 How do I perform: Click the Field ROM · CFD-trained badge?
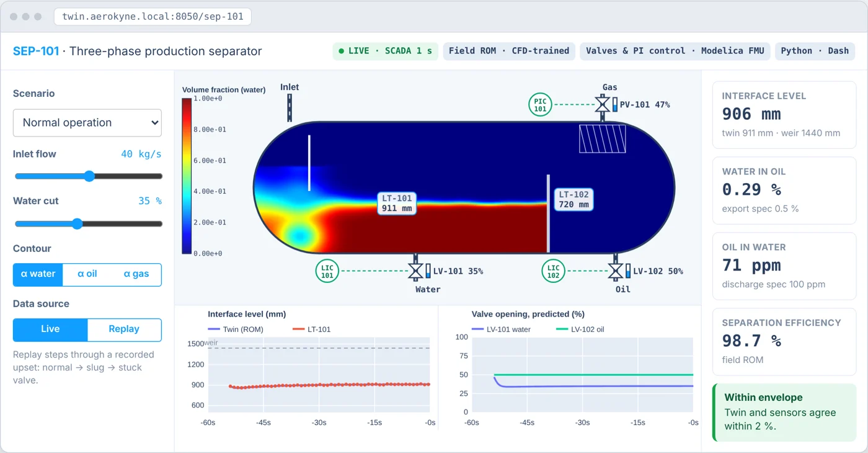pyautogui.click(x=509, y=51)
